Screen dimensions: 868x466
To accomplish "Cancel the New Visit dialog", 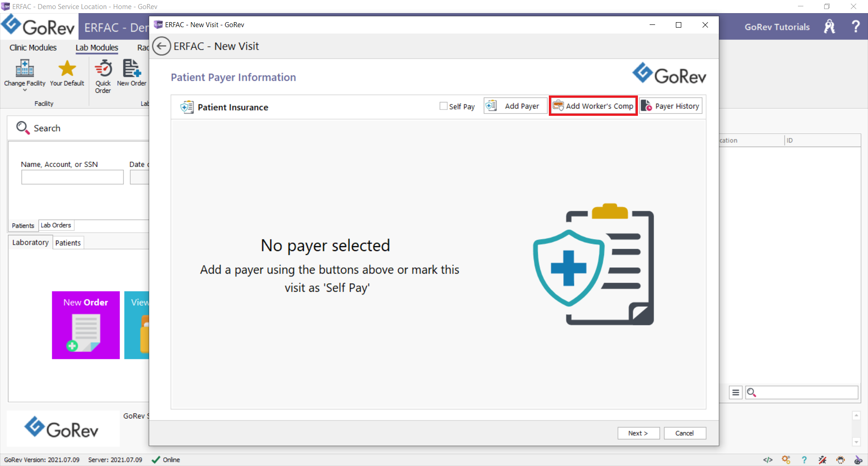I will 684,433.
